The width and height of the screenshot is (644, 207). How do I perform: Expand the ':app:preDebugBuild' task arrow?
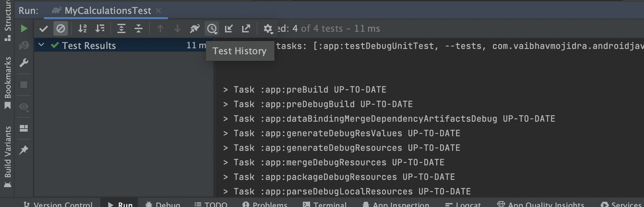226,104
